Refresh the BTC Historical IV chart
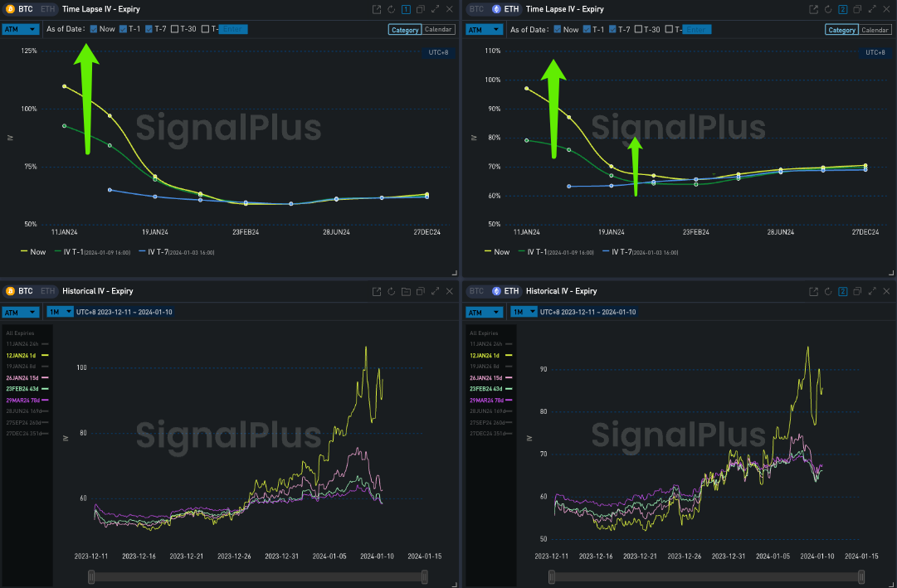This screenshot has height=588, width=897. [x=391, y=291]
